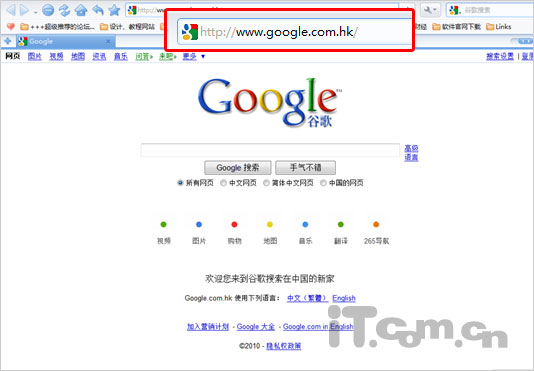Screen dimensions: 534x371
Task: Open the 超级推荐的论坛 bookmark folder
Action: point(58,27)
